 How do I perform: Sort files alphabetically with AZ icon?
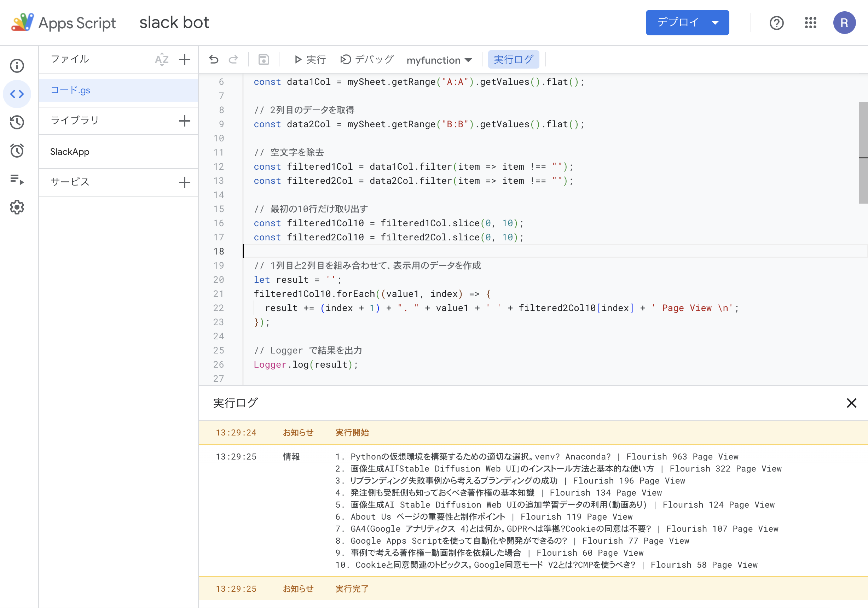click(162, 59)
